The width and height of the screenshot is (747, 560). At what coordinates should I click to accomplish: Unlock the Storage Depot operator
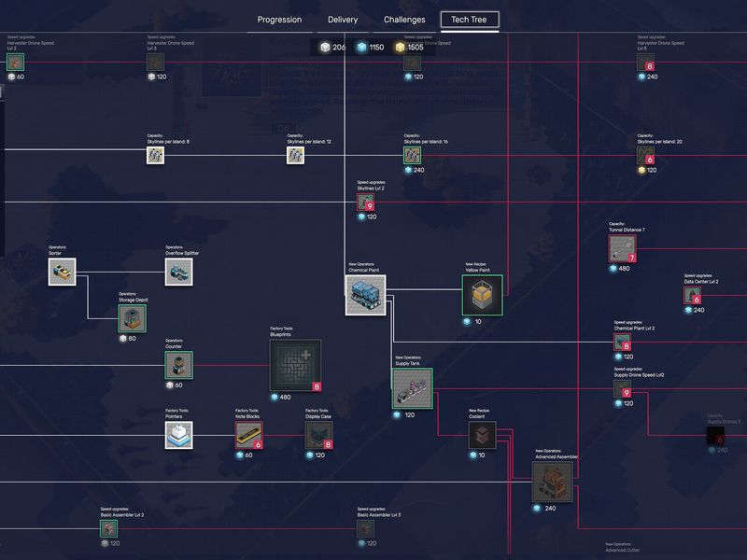coord(132,318)
